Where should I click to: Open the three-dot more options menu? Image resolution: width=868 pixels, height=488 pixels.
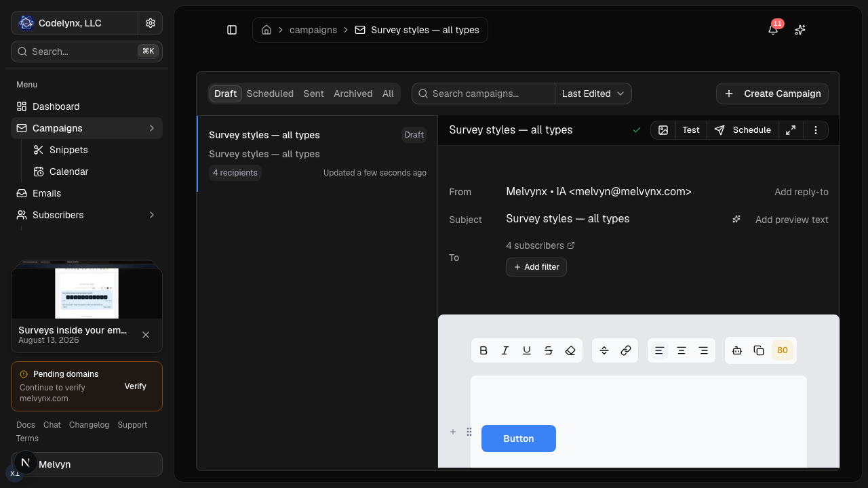coord(816,130)
